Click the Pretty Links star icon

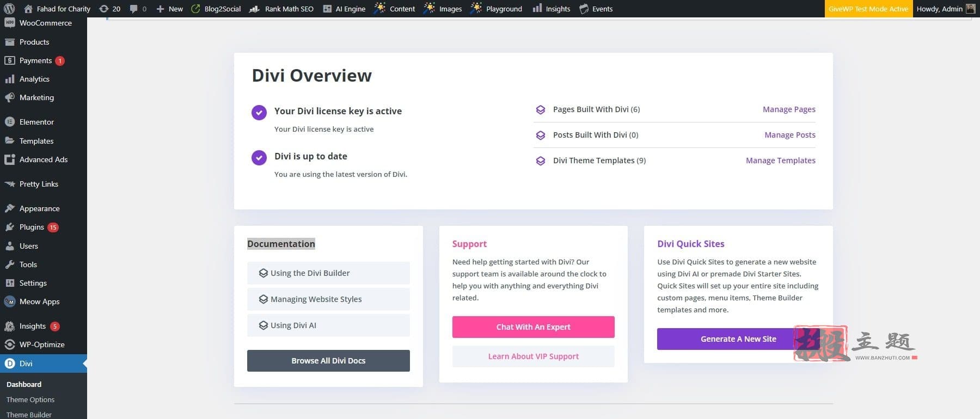coord(9,184)
